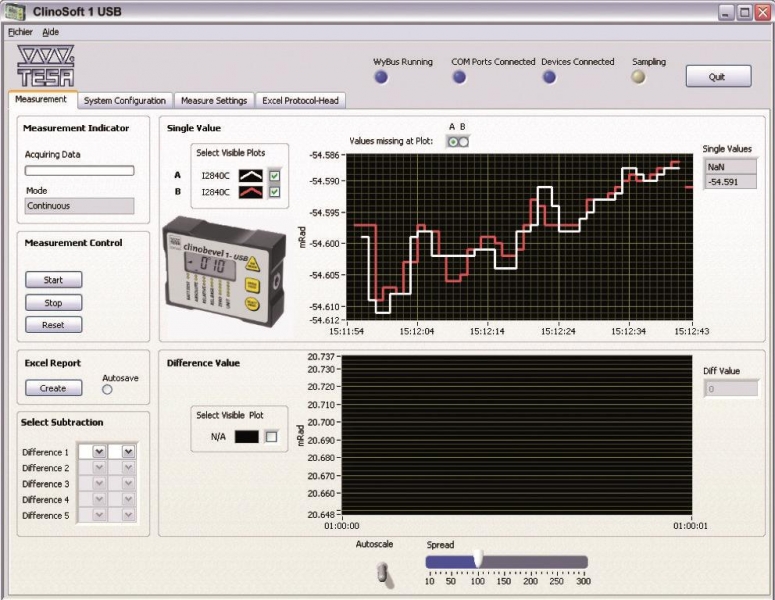Switch to the Excel Protocol-Head tab
Image resolution: width=775 pixels, height=600 pixels.
300,100
